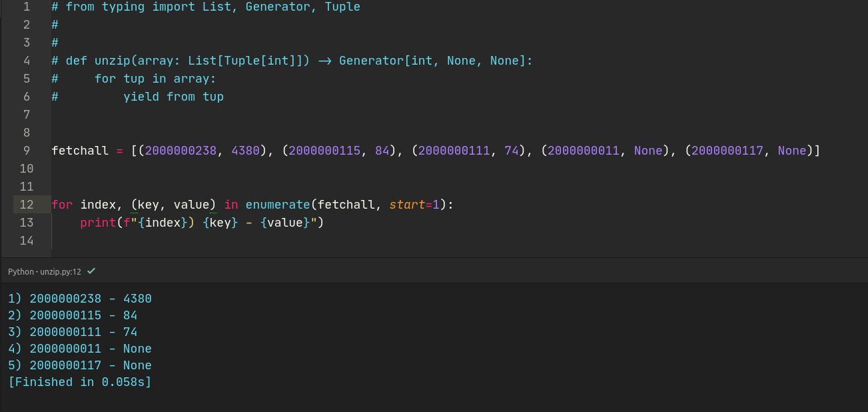Click the value 4380 in the list
This screenshot has height=412, width=868.
point(245,151)
